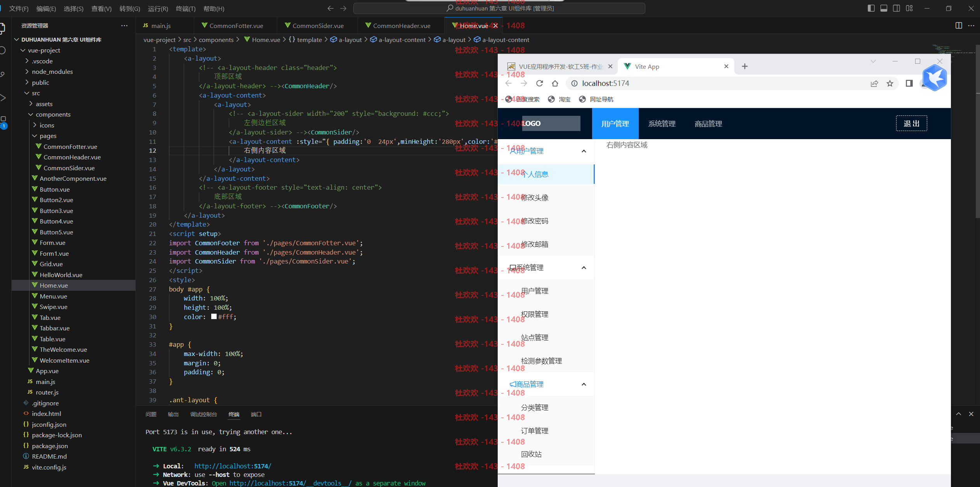This screenshot has height=487, width=980.
Task: Switch to the main.js editor tab
Action: 165,26
